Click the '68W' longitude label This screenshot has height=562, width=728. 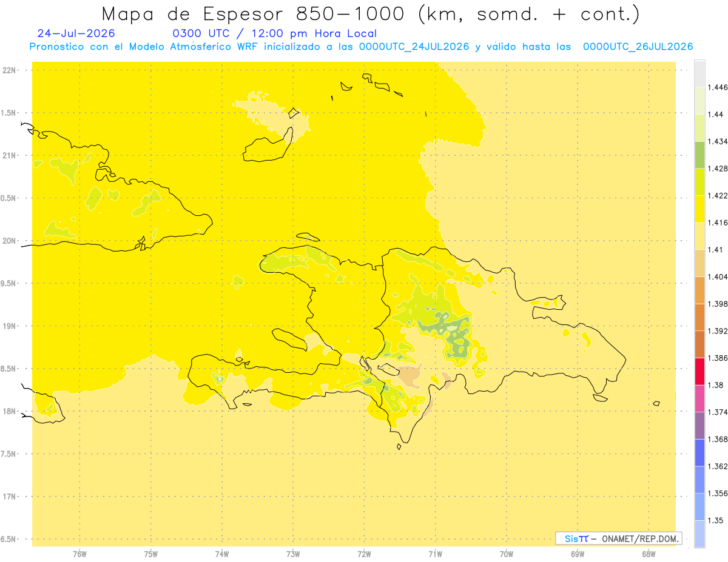(649, 554)
